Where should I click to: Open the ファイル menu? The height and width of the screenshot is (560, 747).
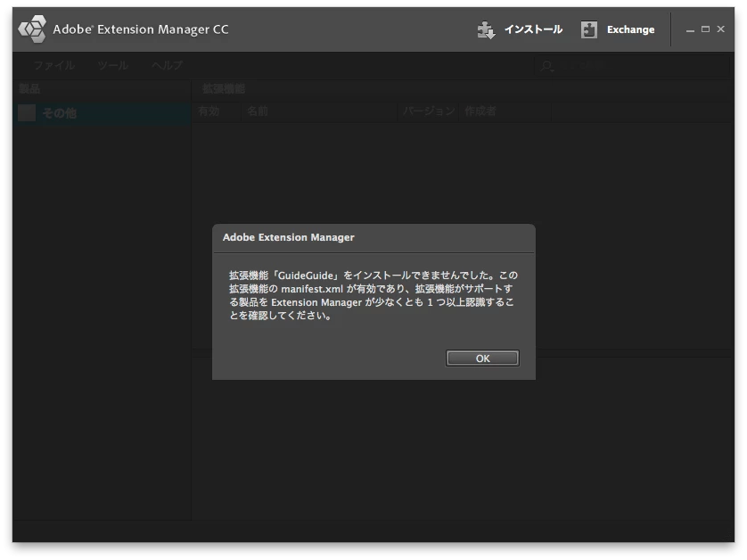53,65
